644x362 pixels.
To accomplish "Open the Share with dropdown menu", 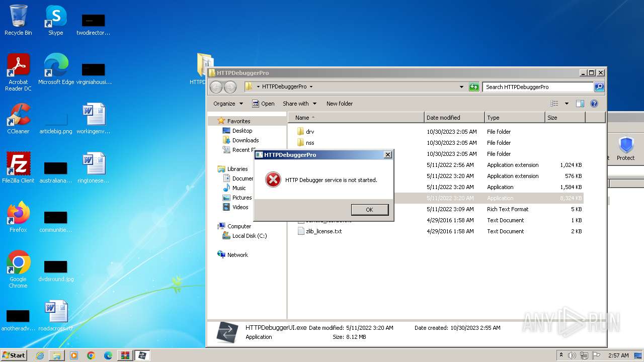I will point(299,104).
